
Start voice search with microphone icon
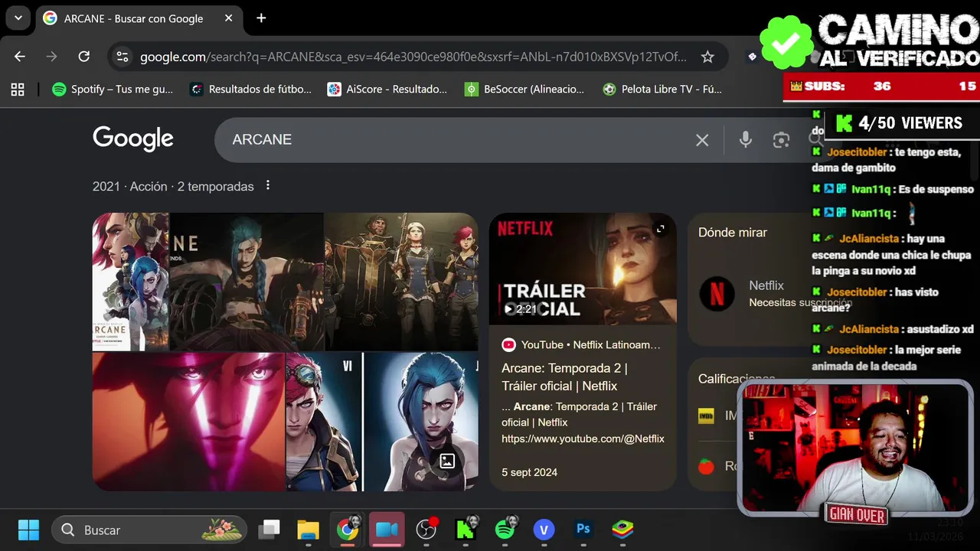[x=745, y=140]
